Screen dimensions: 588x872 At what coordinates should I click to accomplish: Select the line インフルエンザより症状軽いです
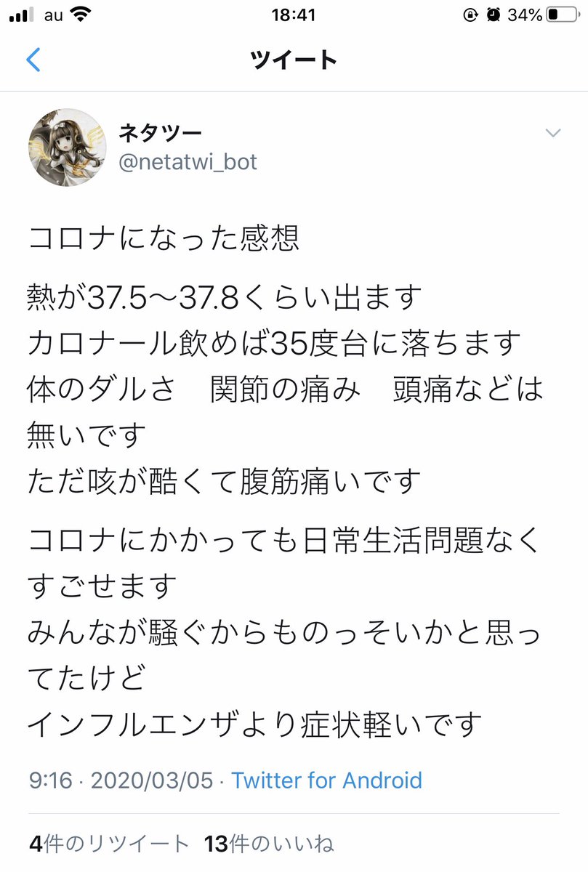(x=255, y=723)
